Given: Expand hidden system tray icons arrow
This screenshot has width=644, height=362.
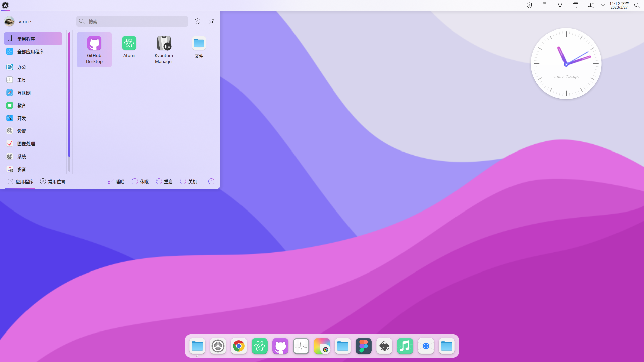Looking at the screenshot, I should (603, 5).
